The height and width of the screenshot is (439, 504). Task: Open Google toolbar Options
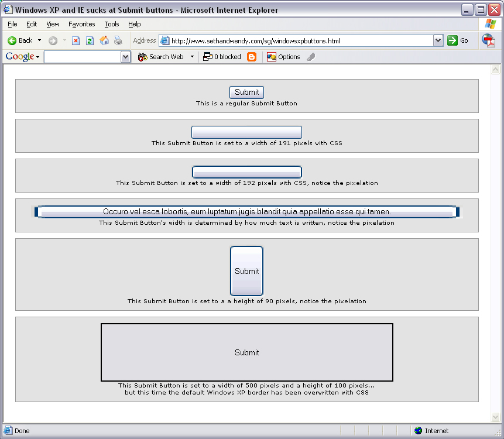click(x=283, y=57)
